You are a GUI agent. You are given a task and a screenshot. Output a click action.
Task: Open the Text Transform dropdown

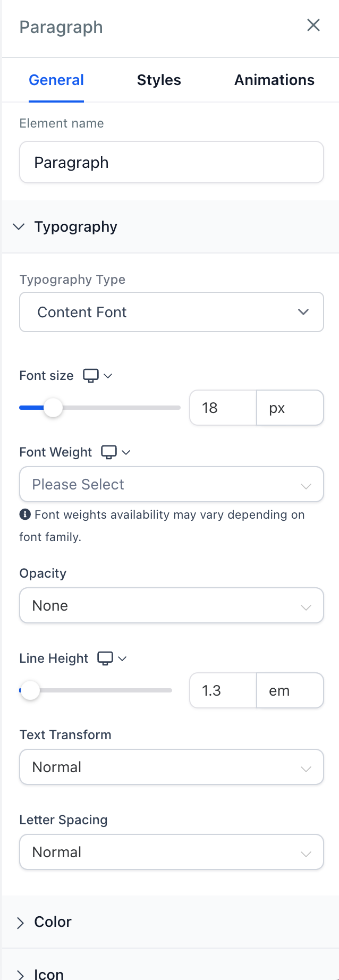tap(171, 767)
